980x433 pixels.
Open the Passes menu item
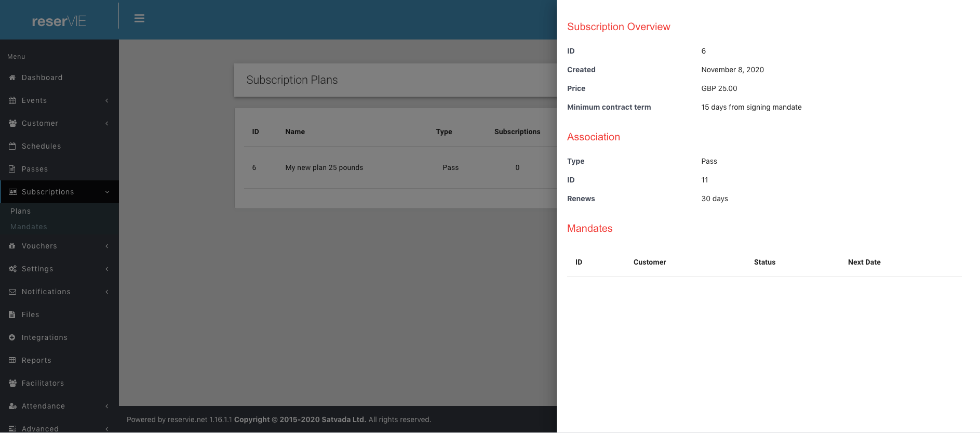click(59, 169)
